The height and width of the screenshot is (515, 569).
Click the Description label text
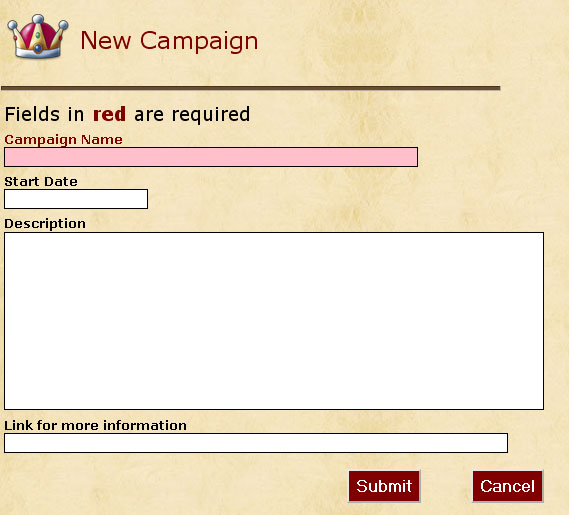click(x=45, y=224)
